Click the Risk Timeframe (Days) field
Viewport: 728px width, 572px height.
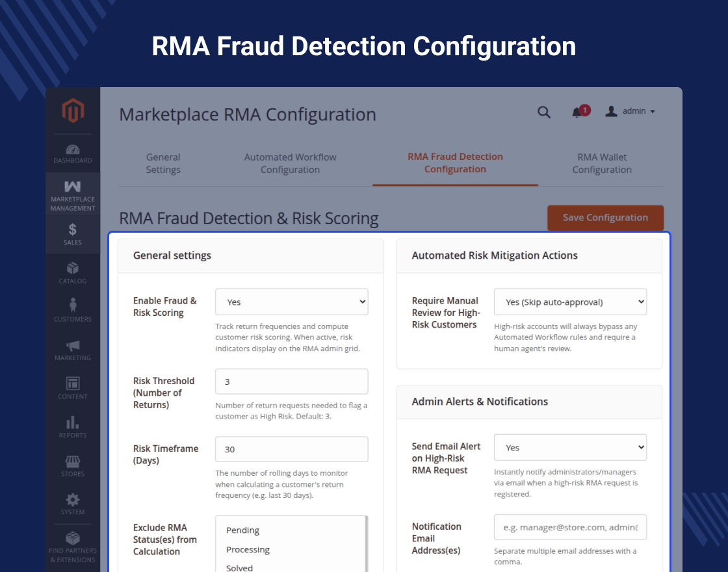pyautogui.click(x=292, y=449)
